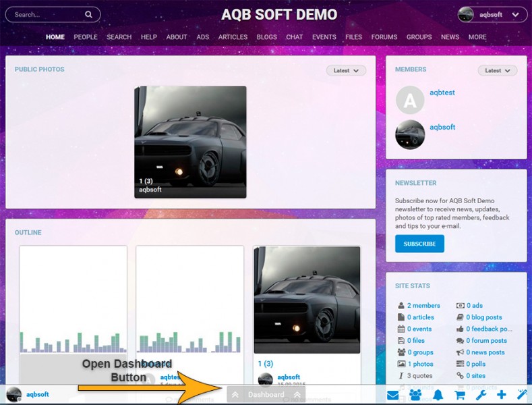Click the plus icon in bottom toolbar
The height and width of the screenshot is (405, 532).
pyautogui.click(x=501, y=395)
